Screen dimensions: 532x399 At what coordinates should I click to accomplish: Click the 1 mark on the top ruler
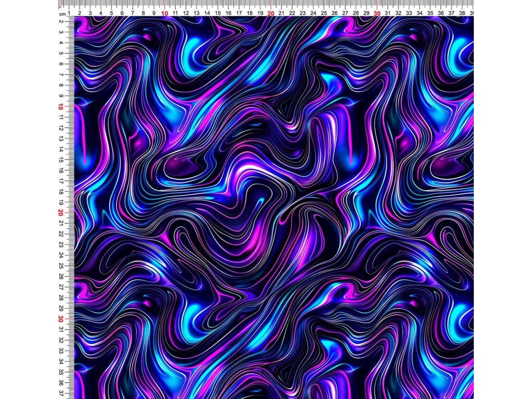pos(69,13)
